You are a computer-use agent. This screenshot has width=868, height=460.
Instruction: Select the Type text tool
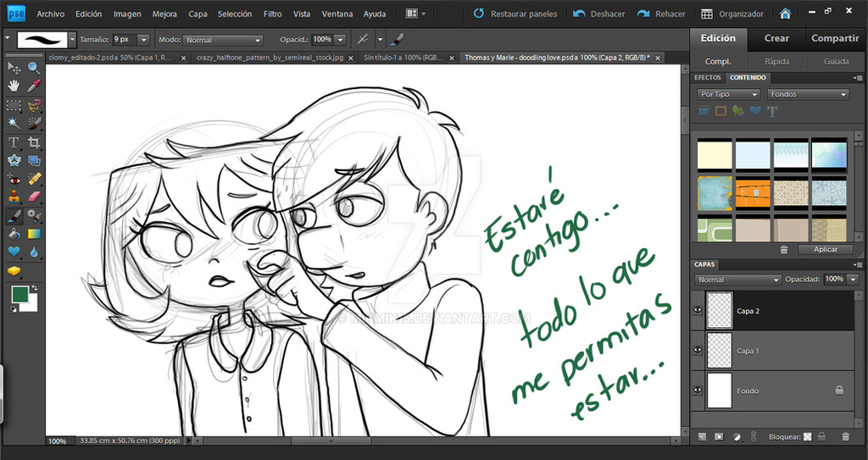14,142
